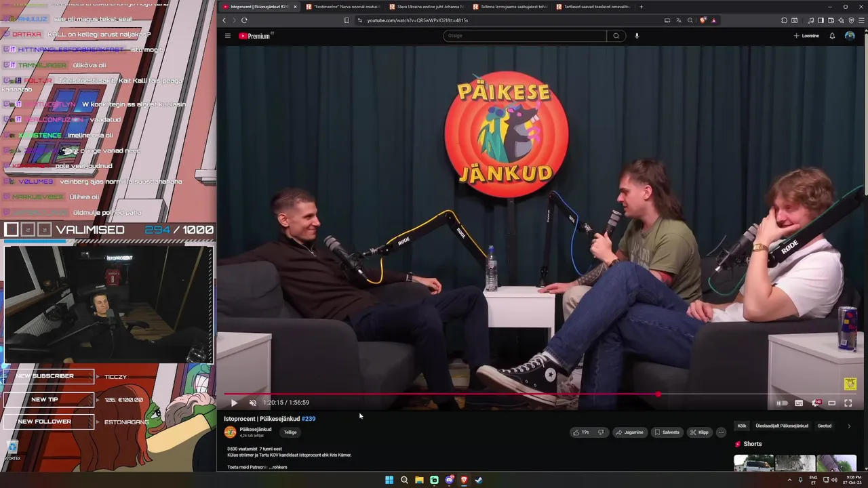868x488 pixels.
Task: Toggle subtitles with the captions icon
Action: tap(799, 403)
